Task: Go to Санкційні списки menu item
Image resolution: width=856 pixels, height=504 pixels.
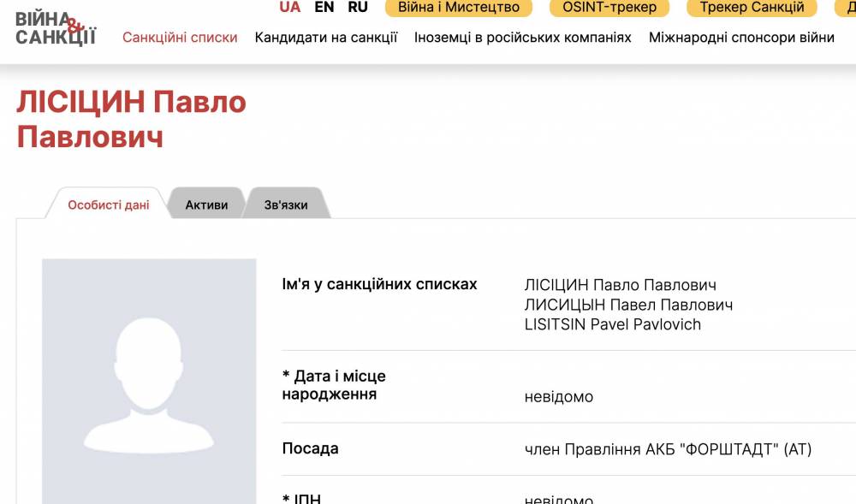Action: point(180,38)
